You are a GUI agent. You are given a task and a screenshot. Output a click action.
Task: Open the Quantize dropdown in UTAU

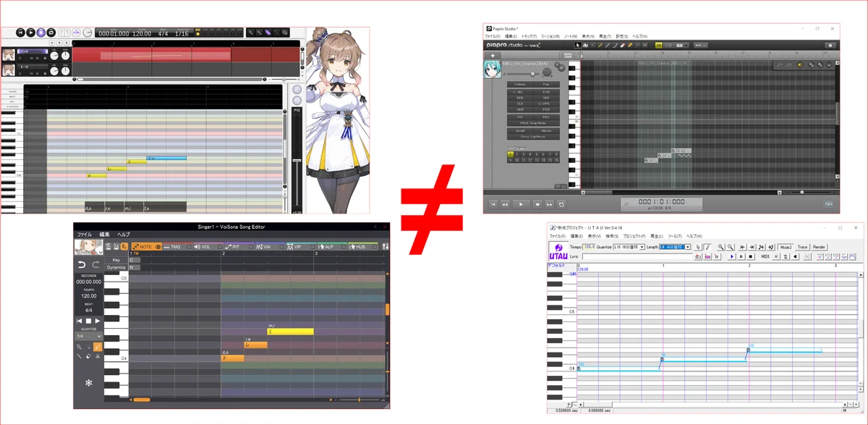[x=629, y=247]
